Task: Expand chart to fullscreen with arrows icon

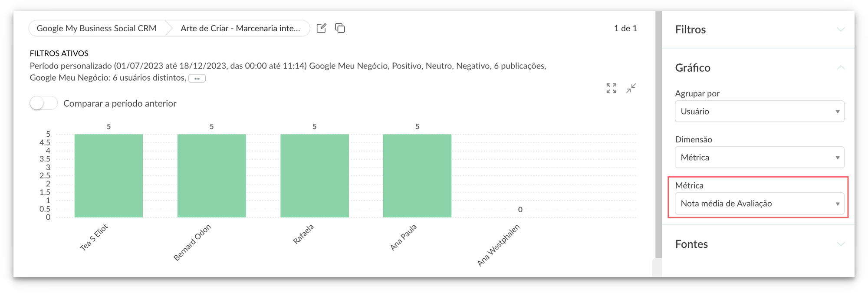Action: tap(611, 88)
